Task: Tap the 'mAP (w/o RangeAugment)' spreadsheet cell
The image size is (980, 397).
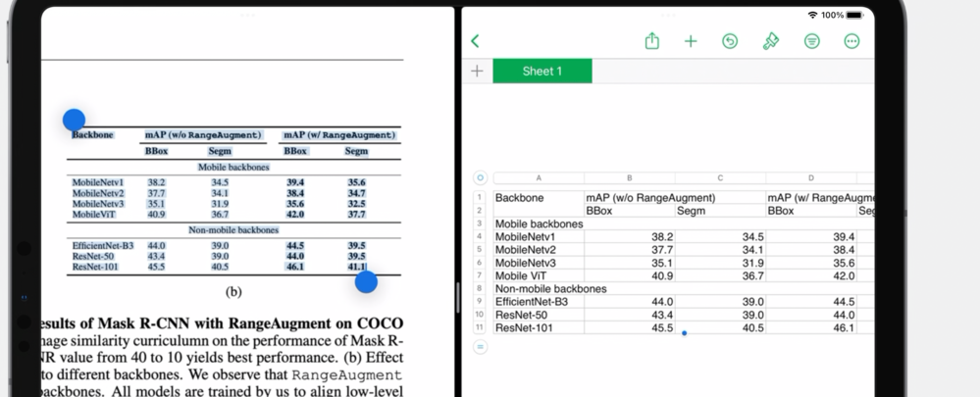Action: coord(675,198)
